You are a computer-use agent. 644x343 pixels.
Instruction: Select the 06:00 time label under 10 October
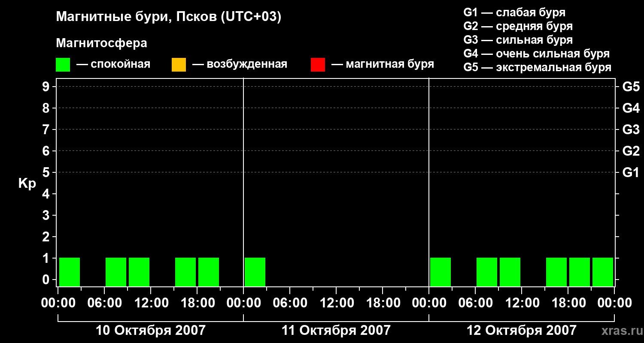[104, 303]
